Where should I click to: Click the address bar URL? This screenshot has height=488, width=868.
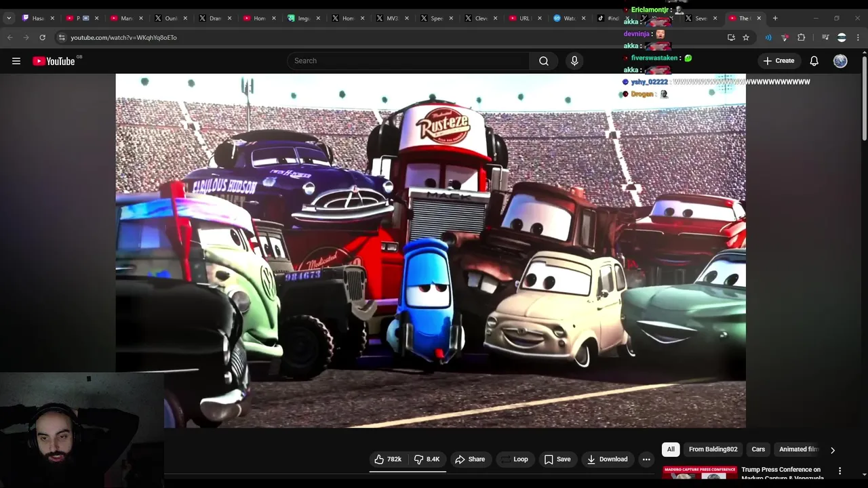click(123, 37)
